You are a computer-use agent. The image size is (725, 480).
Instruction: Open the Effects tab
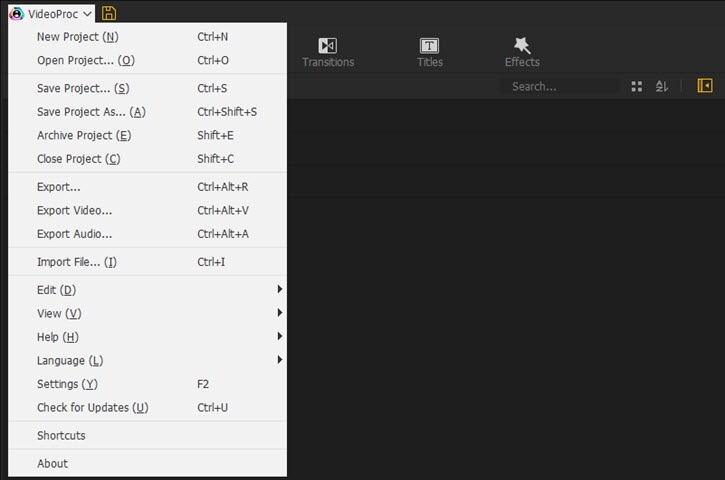pos(522,52)
